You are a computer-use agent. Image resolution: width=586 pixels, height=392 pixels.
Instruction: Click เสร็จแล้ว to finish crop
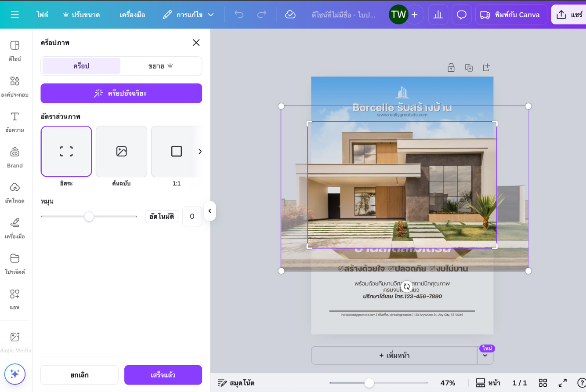tap(163, 375)
